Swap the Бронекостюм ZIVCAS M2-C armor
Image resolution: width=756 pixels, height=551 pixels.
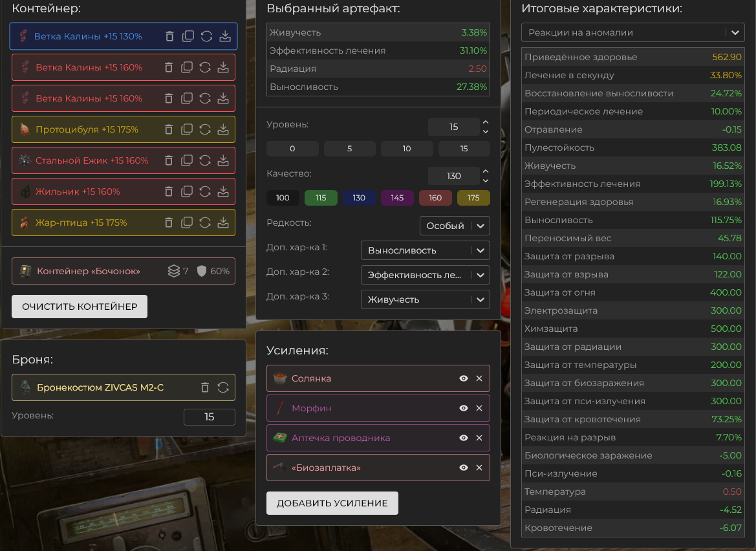pyautogui.click(x=223, y=387)
